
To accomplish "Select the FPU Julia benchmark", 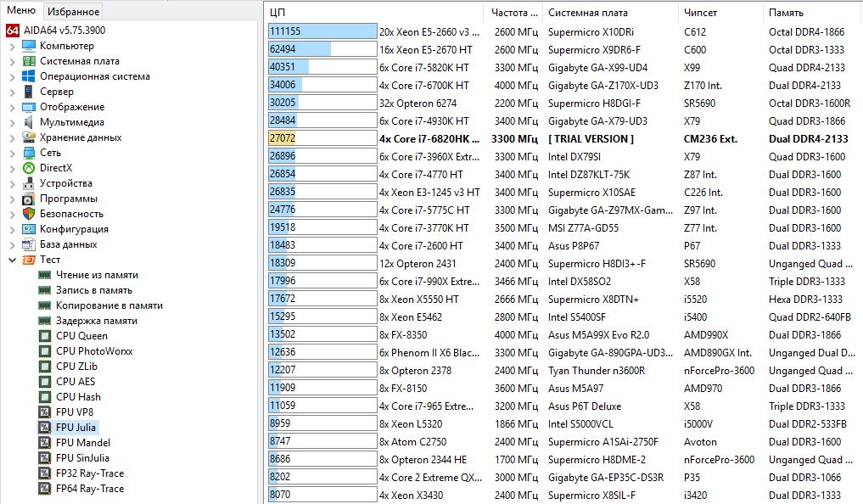I will (76, 428).
